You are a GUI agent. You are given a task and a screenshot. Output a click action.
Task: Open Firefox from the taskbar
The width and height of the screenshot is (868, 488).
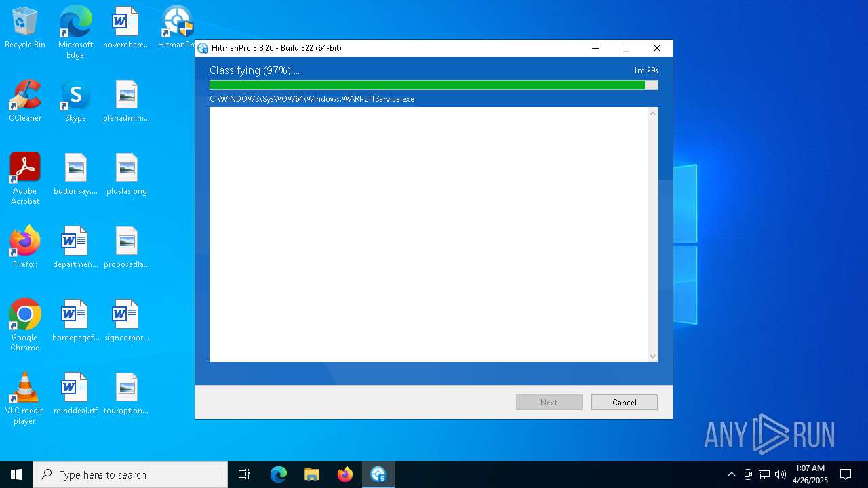coord(345,474)
